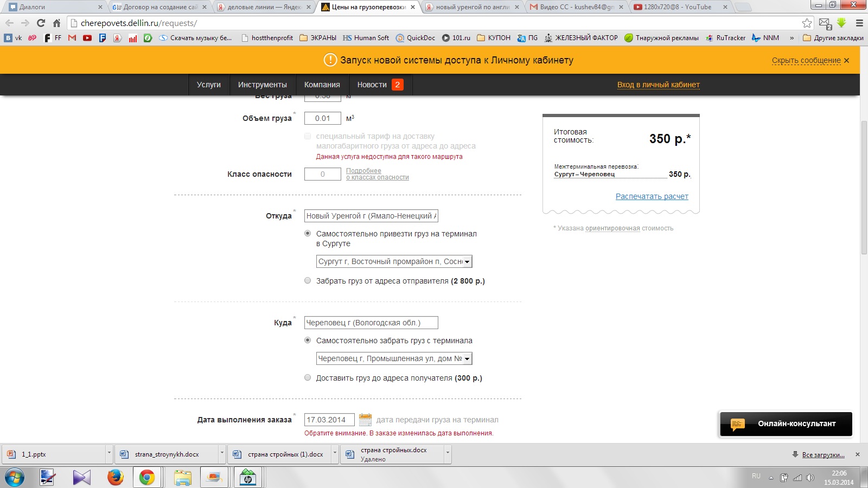Click the order date field 17.03.2014
This screenshot has height=488, width=868.
pyautogui.click(x=329, y=420)
